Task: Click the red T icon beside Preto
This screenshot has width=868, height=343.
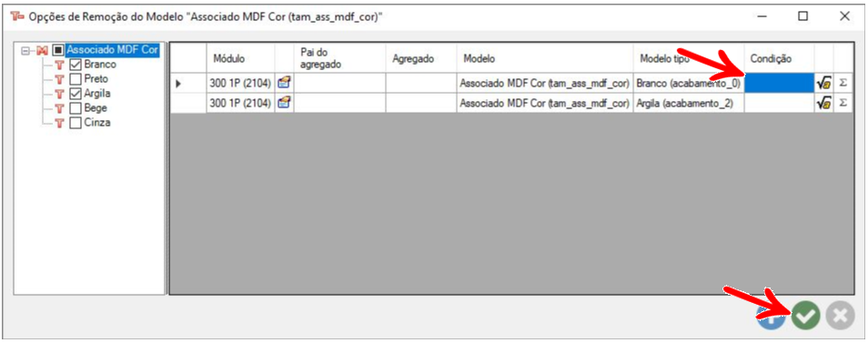Action: pyautogui.click(x=60, y=79)
